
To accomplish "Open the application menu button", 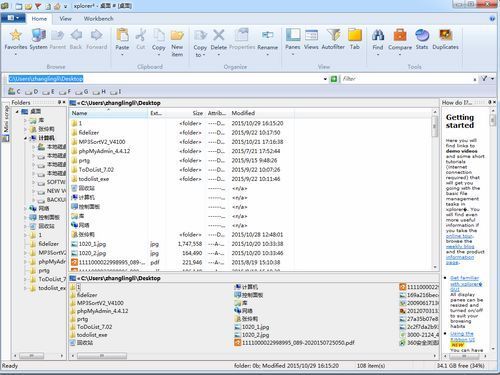I will (x=13, y=18).
